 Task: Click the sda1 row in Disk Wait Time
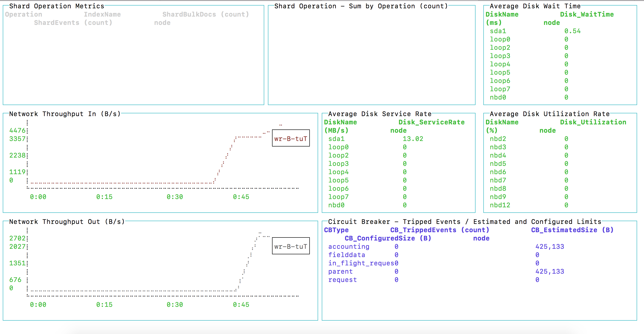498,31
